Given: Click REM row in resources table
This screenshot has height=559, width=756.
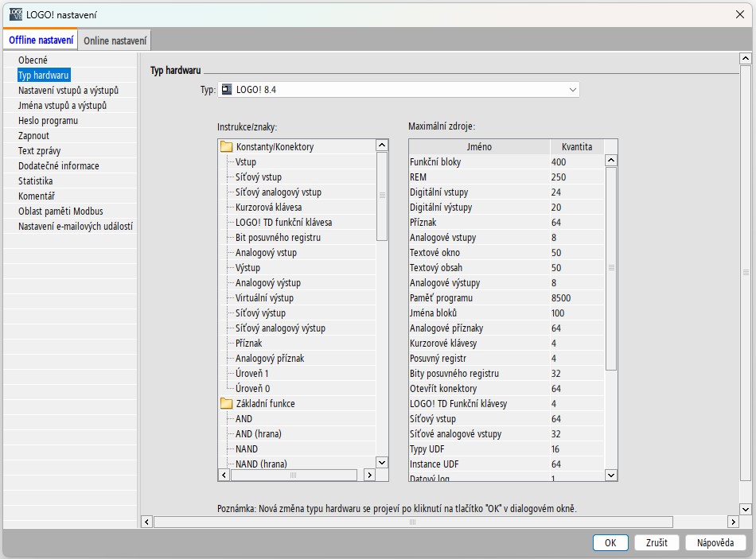Looking at the screenshot, I should 506,177.
